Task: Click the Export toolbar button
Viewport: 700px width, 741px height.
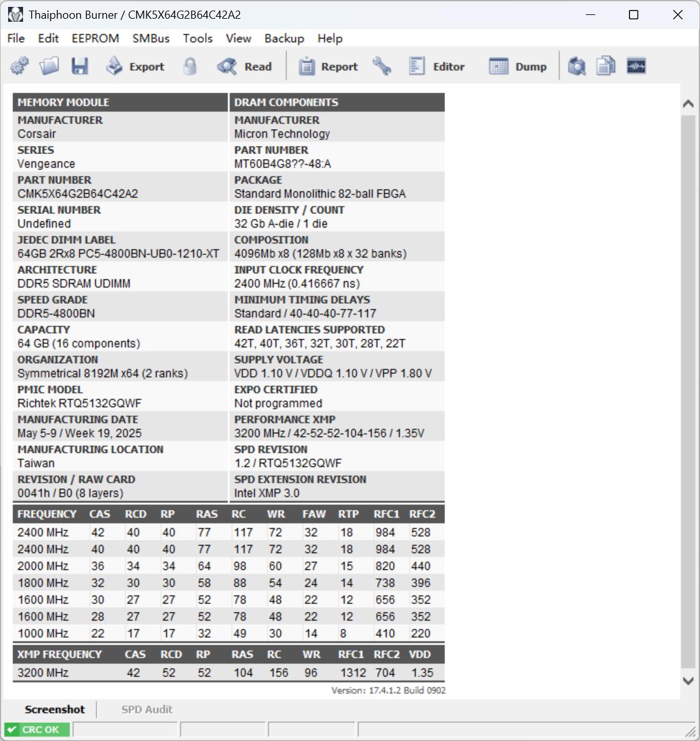Action: tap(135, 66)
